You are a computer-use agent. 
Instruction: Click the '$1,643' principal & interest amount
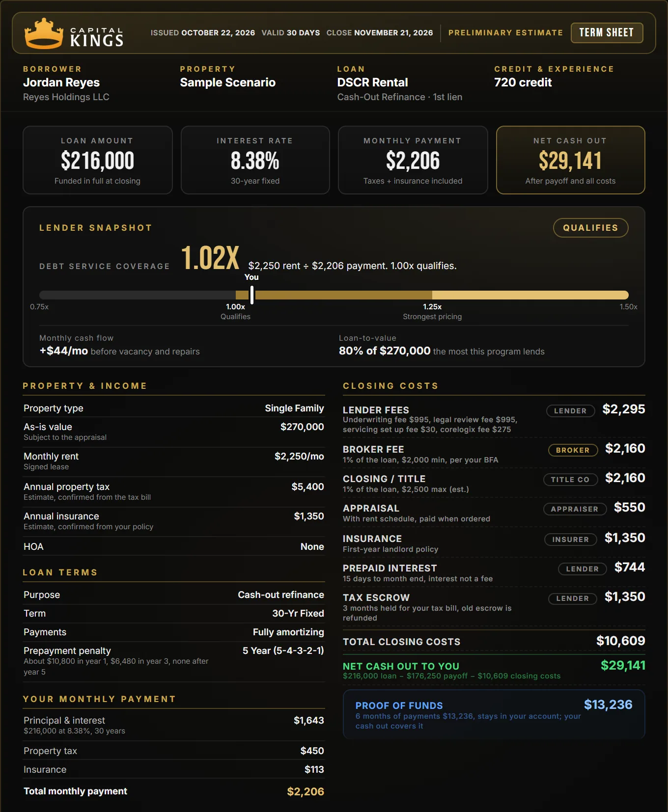[309, 721]
